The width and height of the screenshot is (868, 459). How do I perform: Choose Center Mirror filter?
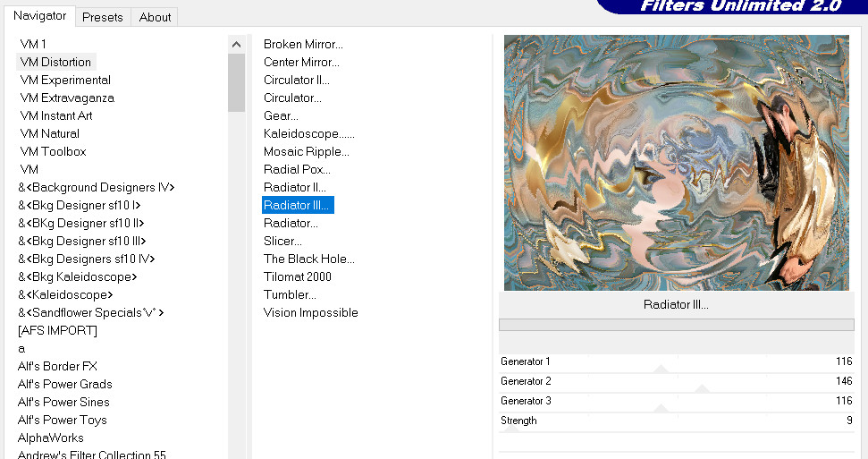(x=301, y=62)
